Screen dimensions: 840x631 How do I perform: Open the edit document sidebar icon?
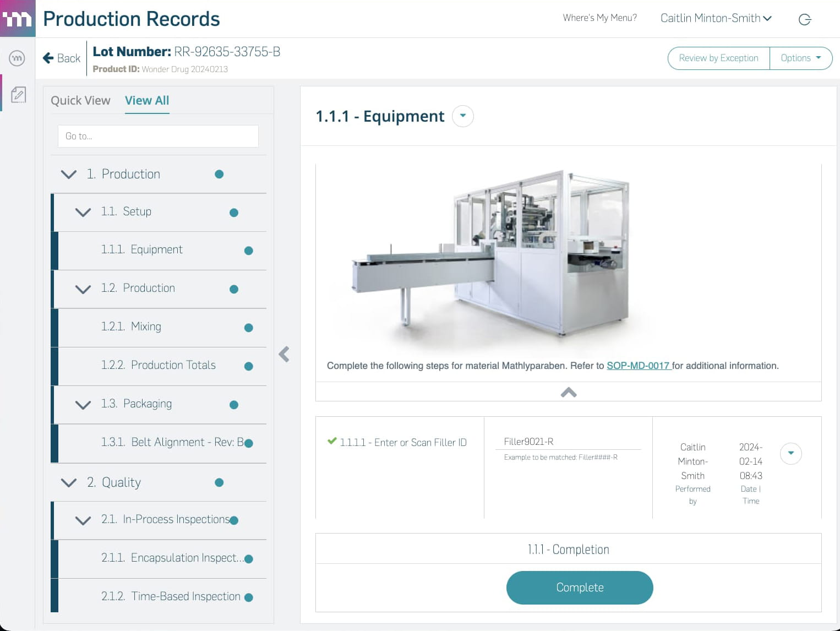[x=18, y=95]
